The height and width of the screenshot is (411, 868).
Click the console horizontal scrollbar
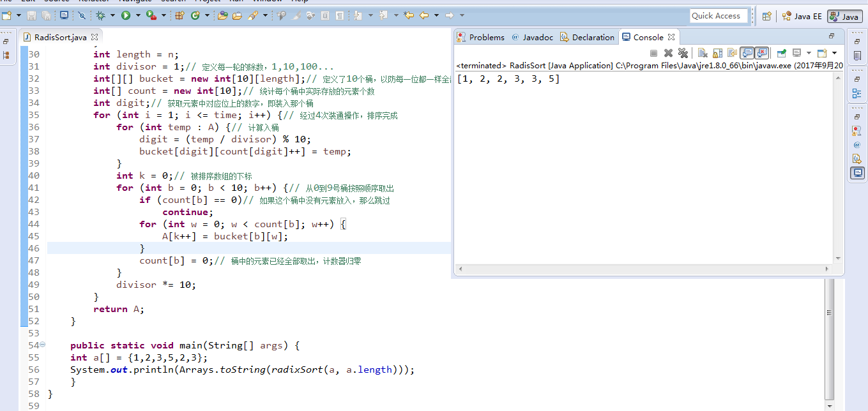coord(645,269)
